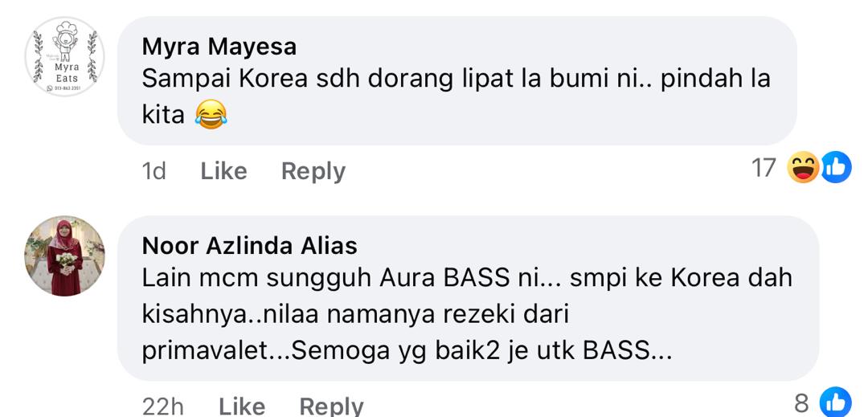The image size is (868, 417).
Task: Click the 22h timestamp
Action: (x=162, y=407)
